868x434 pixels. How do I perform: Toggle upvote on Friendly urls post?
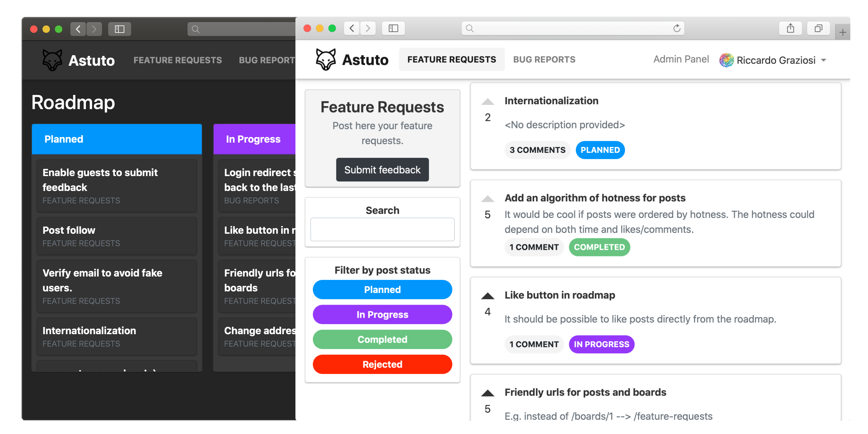click(x=487, y=393)
